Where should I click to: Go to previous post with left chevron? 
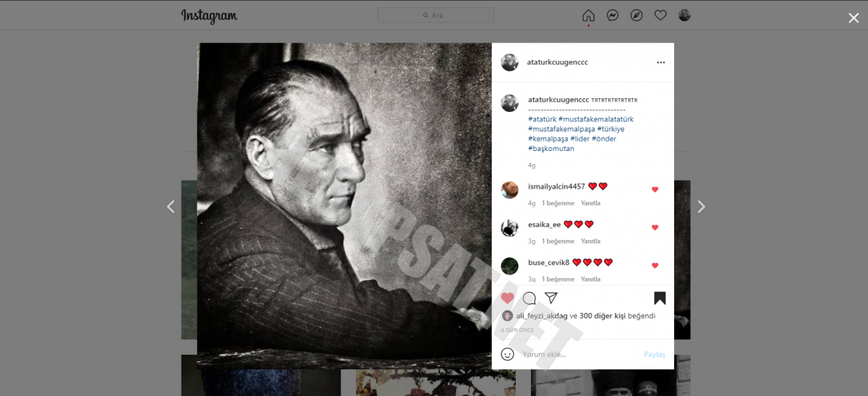171,207
